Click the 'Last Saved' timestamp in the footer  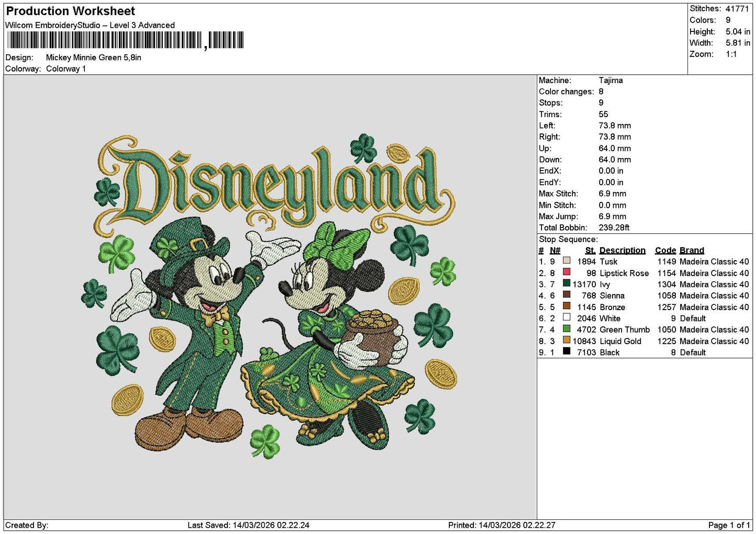click(x=249, y=525)
